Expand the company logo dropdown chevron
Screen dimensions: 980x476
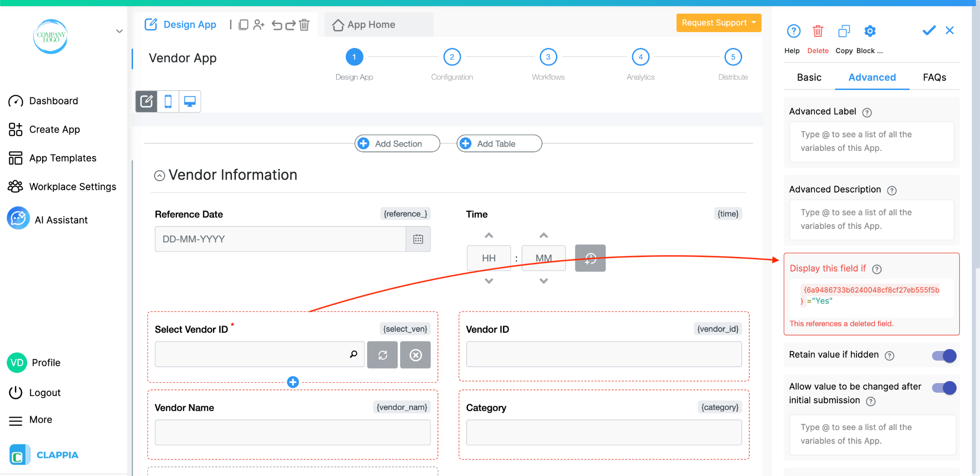[120, 32]
